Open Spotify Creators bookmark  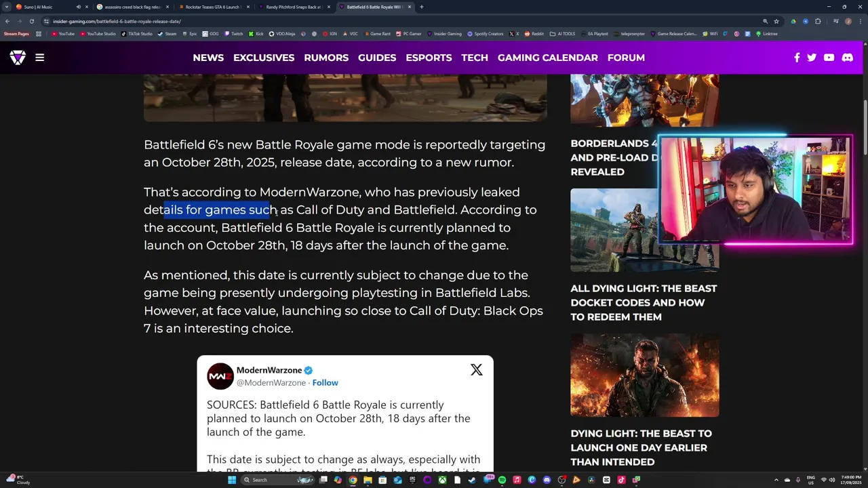(x=486, y=34)
